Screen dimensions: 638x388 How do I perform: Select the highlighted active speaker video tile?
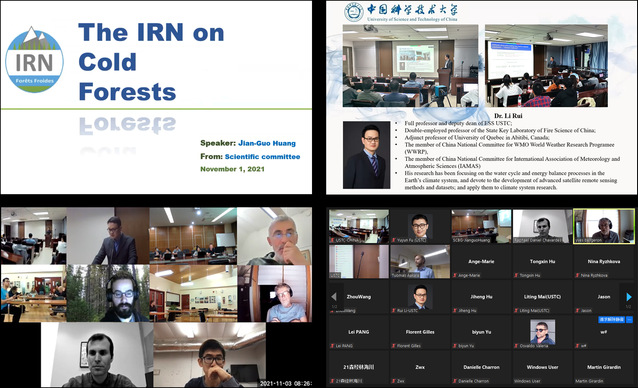(x=604, y=227)
